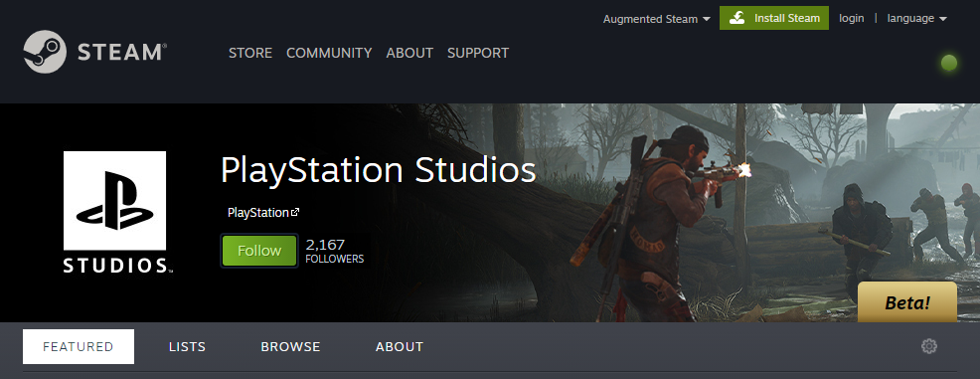Open the STORE menu
This screenshot has height=379, width=980.
[250, 53]
